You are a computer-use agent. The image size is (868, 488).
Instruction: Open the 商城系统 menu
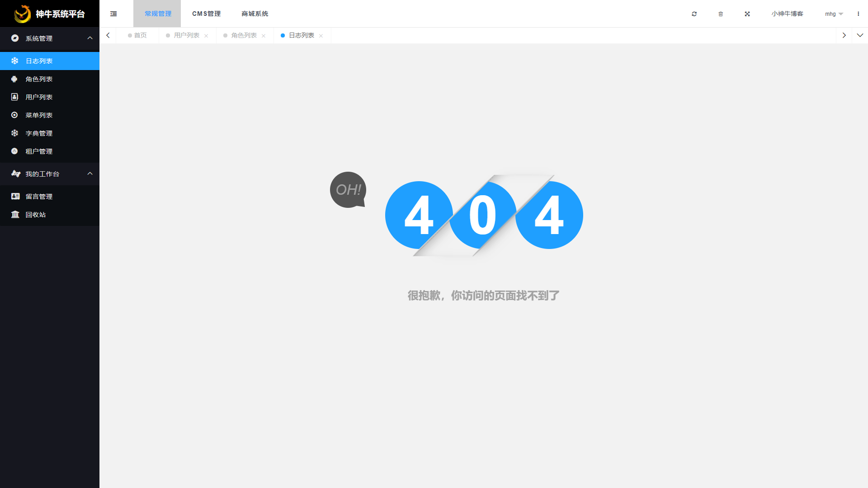(255, 14)
